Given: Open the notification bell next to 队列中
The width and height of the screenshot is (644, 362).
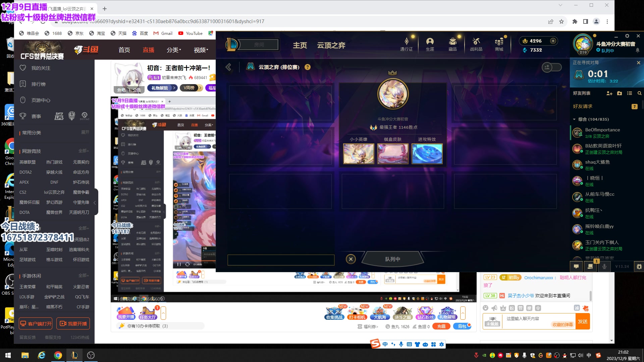Looking at the screenshot, I should point(638,50).
